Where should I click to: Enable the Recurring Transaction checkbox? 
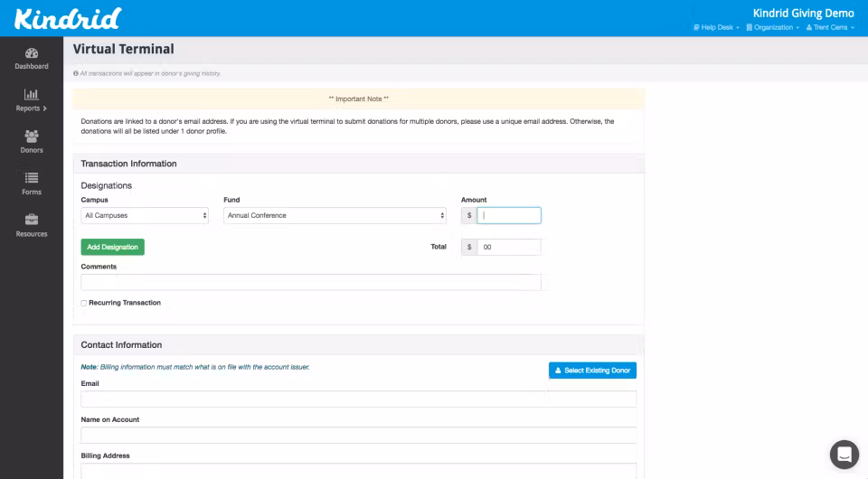point(84,303)
